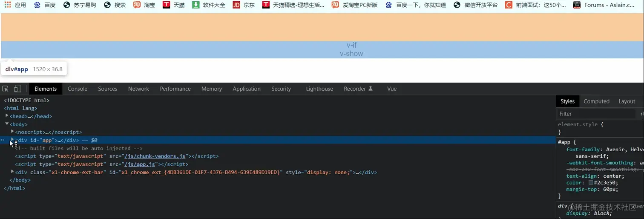Screen dimensions: 644x219
Task: Select the closing </body> tag line
Action: point(20,180)
